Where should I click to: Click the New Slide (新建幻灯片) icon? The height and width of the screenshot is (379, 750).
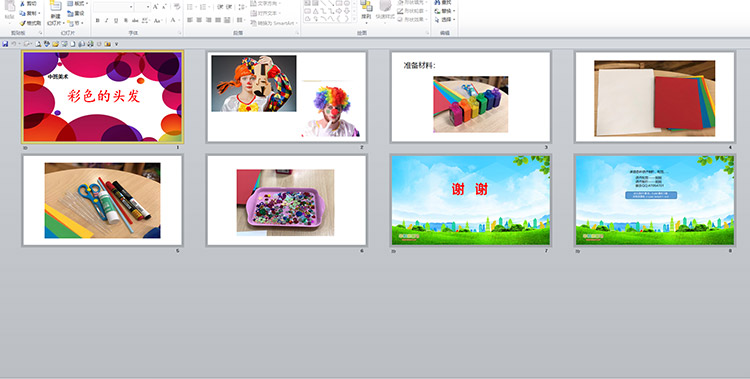pos(55,7)
